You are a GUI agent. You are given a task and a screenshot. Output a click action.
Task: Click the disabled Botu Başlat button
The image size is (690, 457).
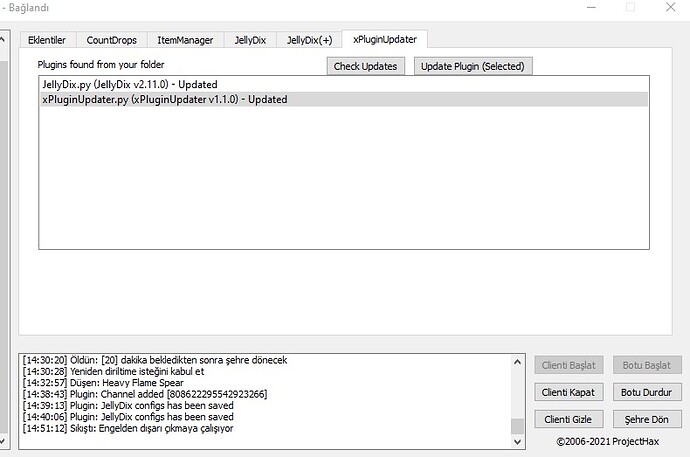[646, 365]
